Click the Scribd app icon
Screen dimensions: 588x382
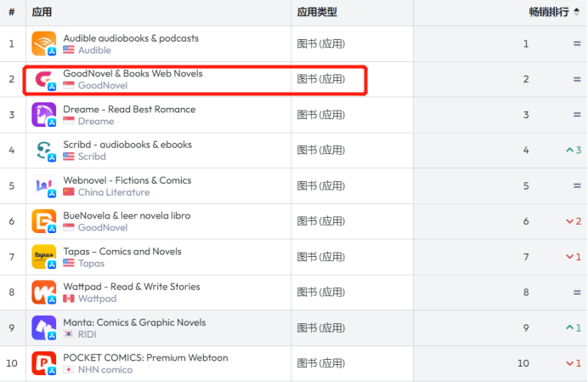point(44,151)
